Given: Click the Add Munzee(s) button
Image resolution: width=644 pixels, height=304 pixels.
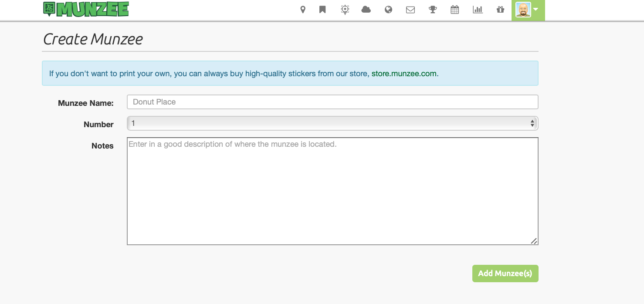Looking at the screenshot, I should click(505, 274).
